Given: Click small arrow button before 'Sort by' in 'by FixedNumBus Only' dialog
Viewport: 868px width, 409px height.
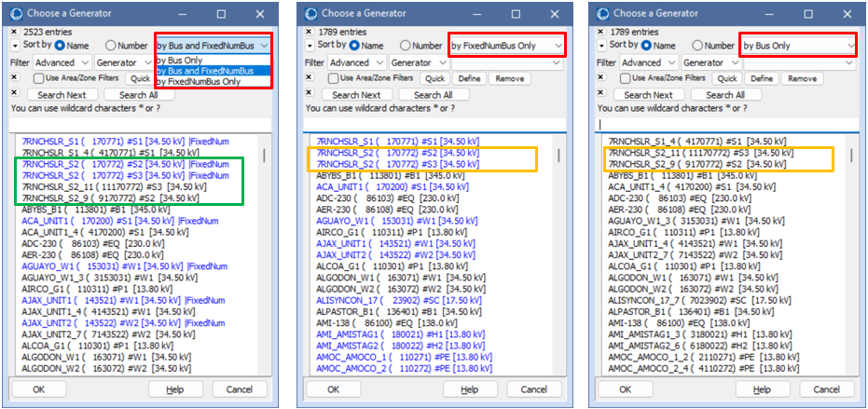Looking at the screenshot, I should click(x=309, y=45).
